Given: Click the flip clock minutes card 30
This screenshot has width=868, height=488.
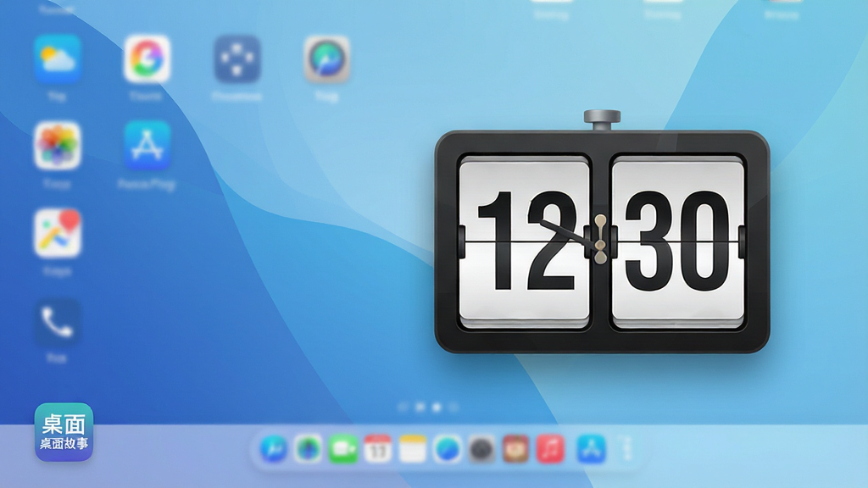Looking at the screenshot, I should (x=678, y=241).
